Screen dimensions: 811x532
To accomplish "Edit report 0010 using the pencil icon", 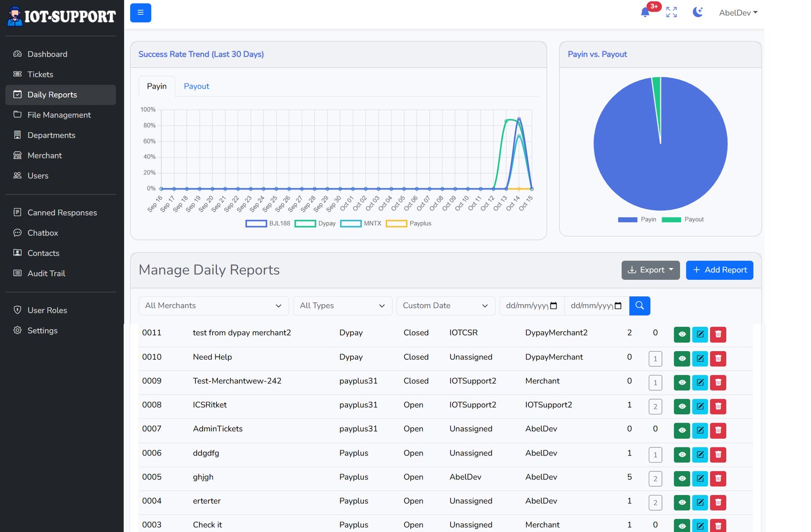I will pos(699,359).
